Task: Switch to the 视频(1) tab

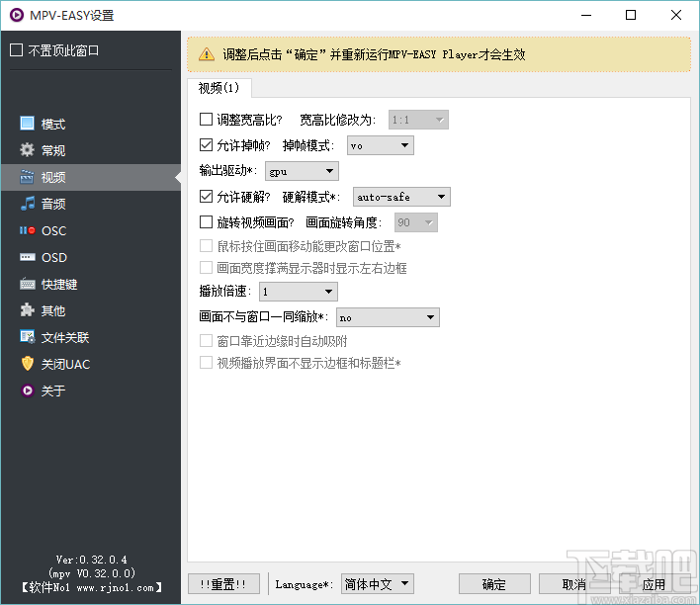Action: click(x=219, y=88)
